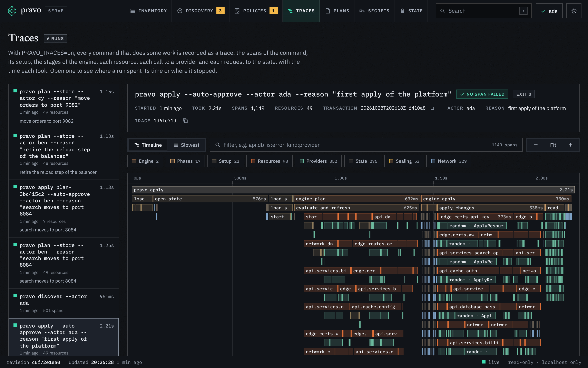Switch to Timeline view
Viewport: 588px width, 368px height.
point(148,145)
